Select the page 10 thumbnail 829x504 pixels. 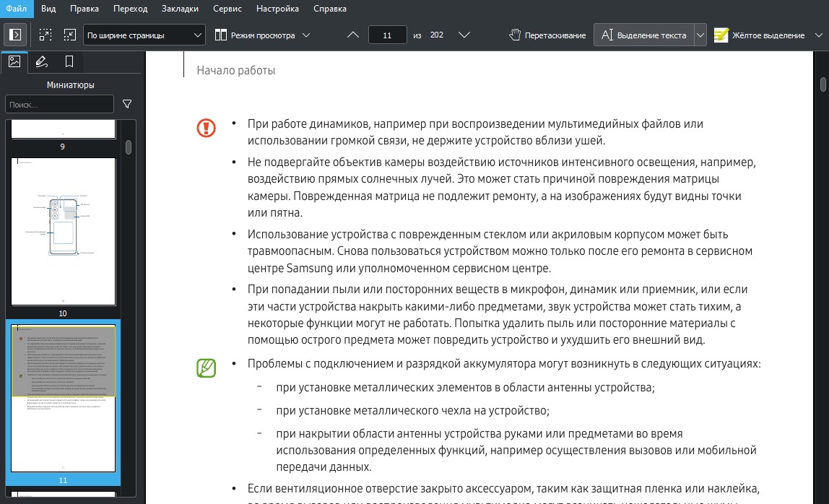(63, 232)
